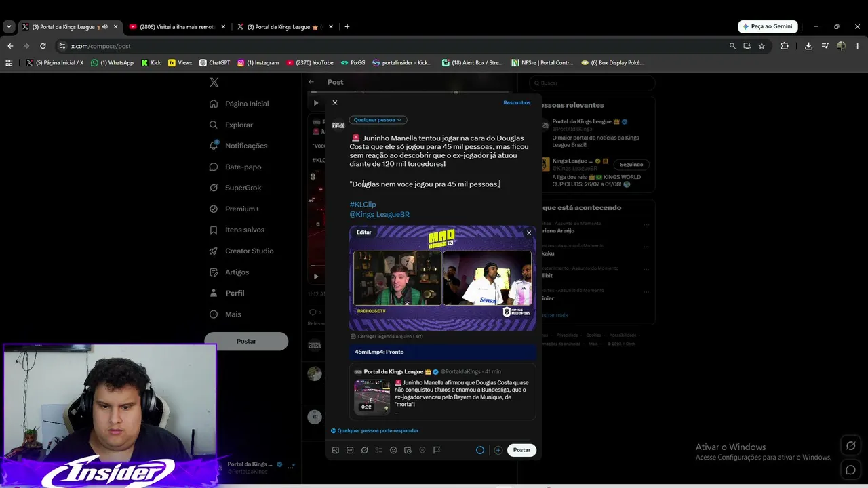Viewport: 868px width, 488px height.
Task: Open the PixGG bookmark
Action: point(353,63)
